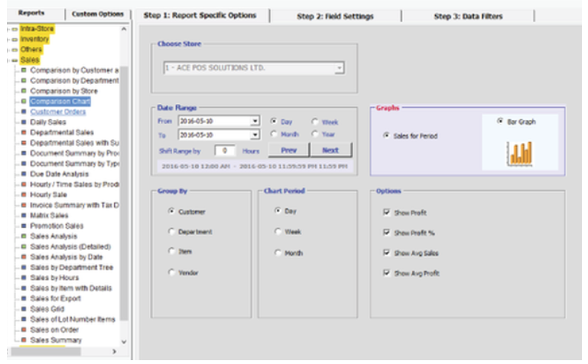Click the icon beside Daily Sales
This screenshot has height=364, width=588.
coord(24,122)
